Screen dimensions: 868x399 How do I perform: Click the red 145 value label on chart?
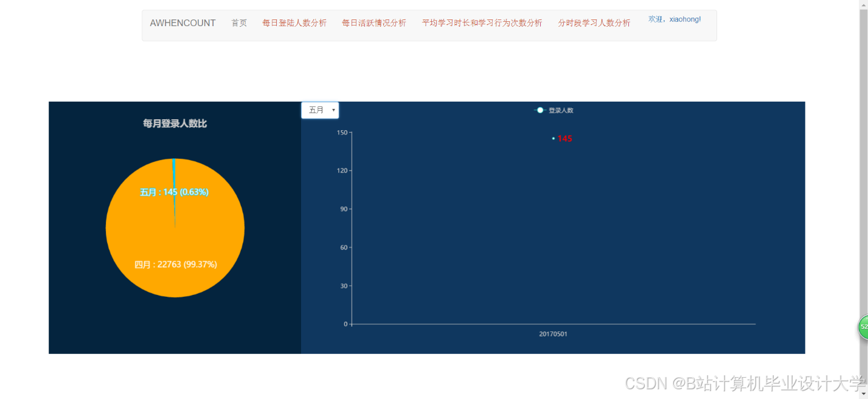pyautogui.click(x=564, y=139)
